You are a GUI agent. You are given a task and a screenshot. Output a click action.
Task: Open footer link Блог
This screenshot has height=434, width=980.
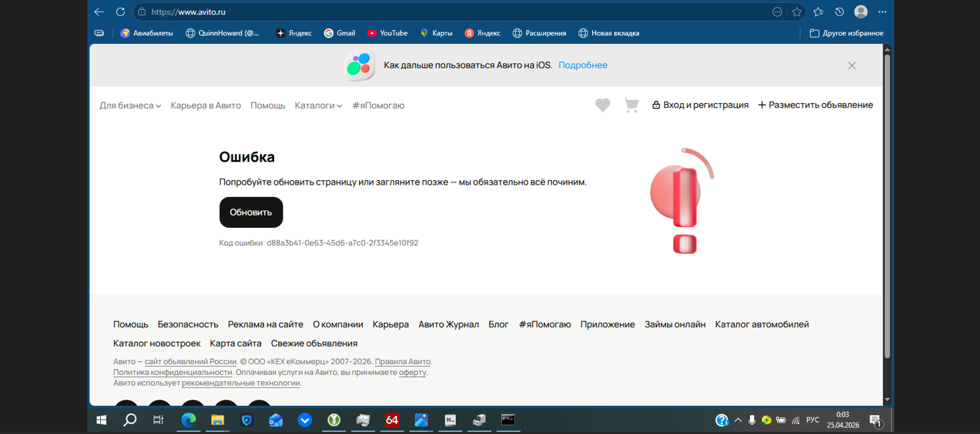(x=498, y=324)
